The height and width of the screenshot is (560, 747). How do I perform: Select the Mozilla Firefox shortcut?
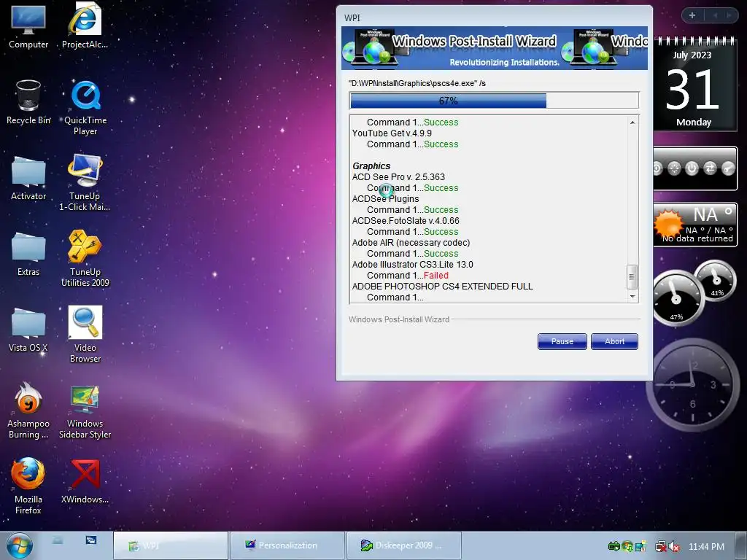point(28,486)
